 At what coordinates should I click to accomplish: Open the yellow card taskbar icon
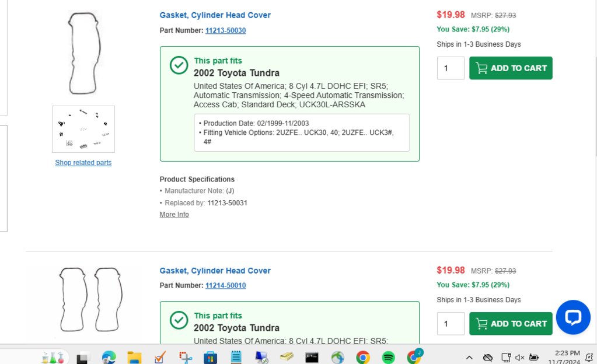coord(287,357)
